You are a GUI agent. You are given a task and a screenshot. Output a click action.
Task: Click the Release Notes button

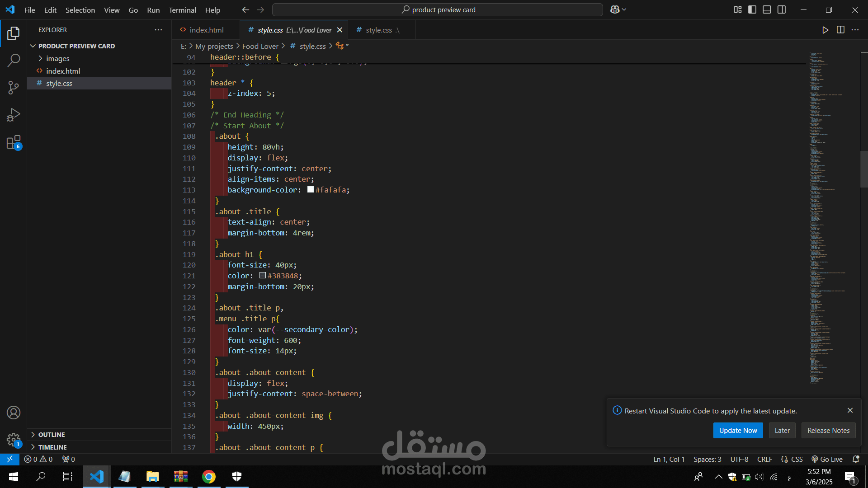click(828, 430)
